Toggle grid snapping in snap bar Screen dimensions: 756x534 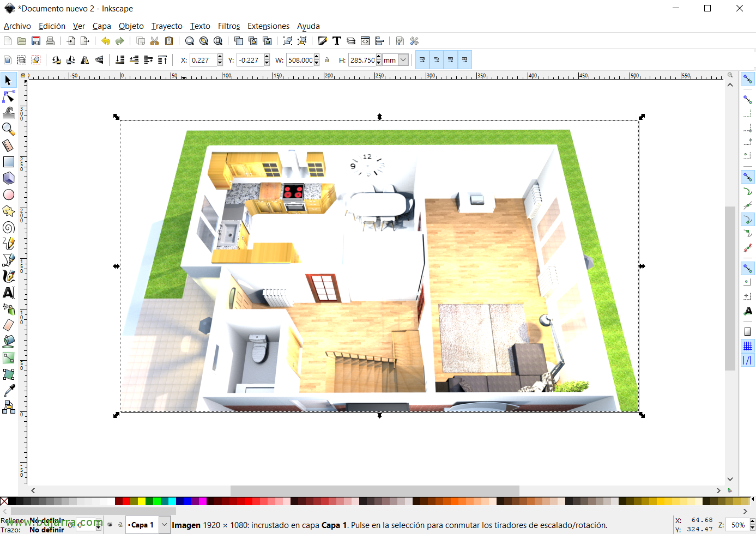pyautogui.click(x=748, y=346)
